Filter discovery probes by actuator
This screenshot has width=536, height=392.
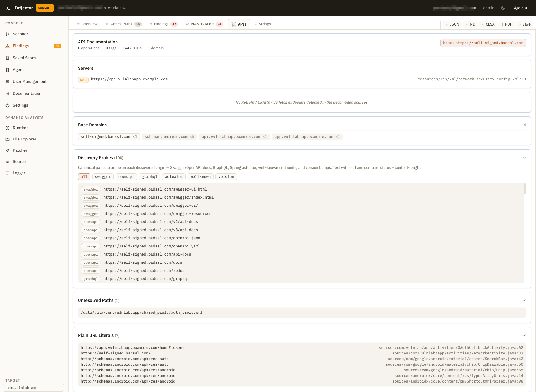click(174, 177)
